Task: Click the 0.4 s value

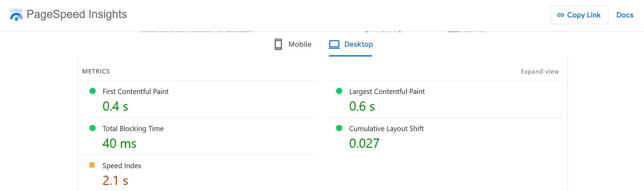Action: [115, 107]
